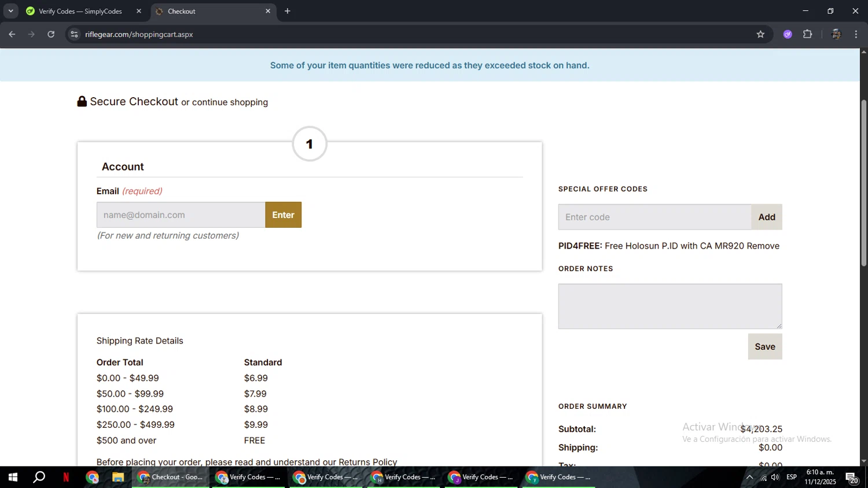Click the browser forward arrow

31,34
